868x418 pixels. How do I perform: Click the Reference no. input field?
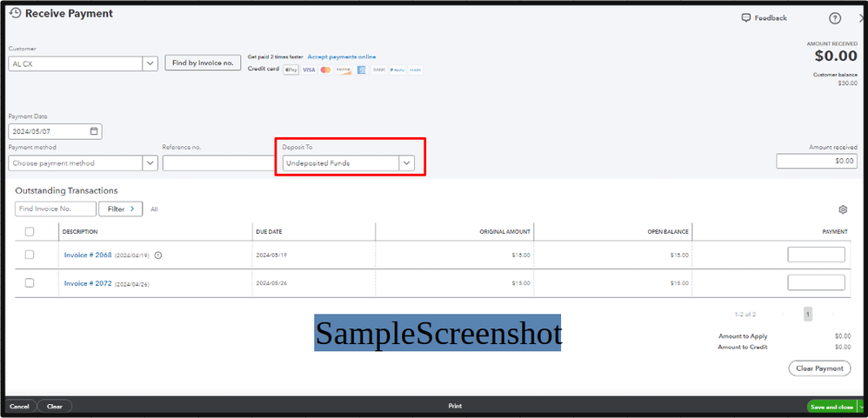pos(218,163)
